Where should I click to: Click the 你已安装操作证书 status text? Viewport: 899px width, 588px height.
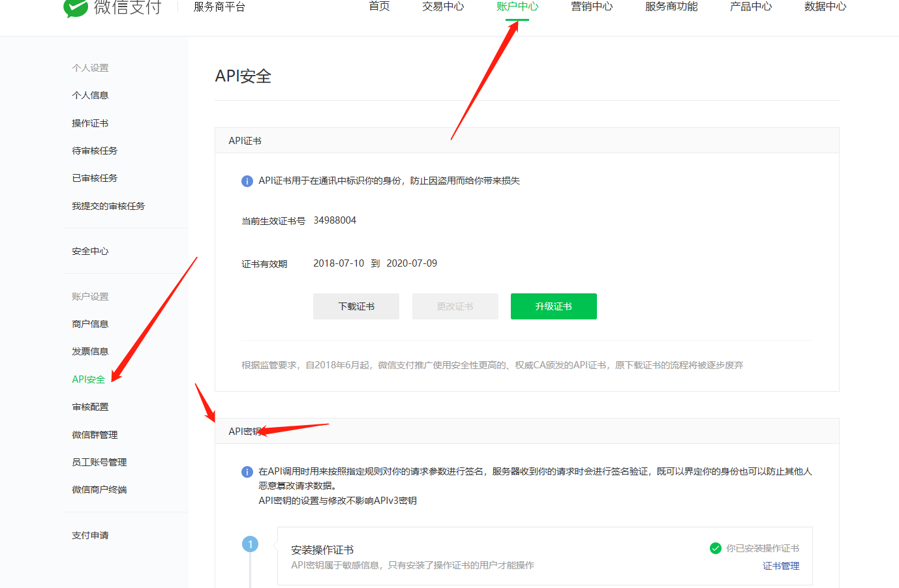763,548
